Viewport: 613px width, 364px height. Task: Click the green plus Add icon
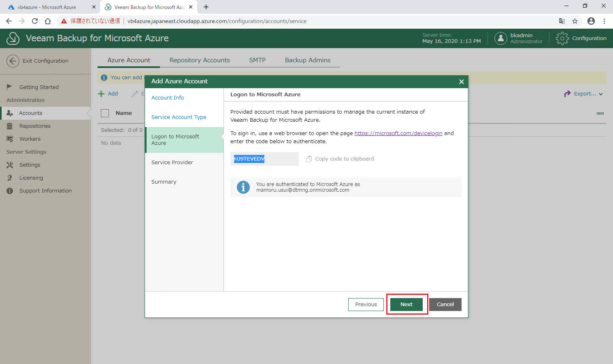click(101, 94)
